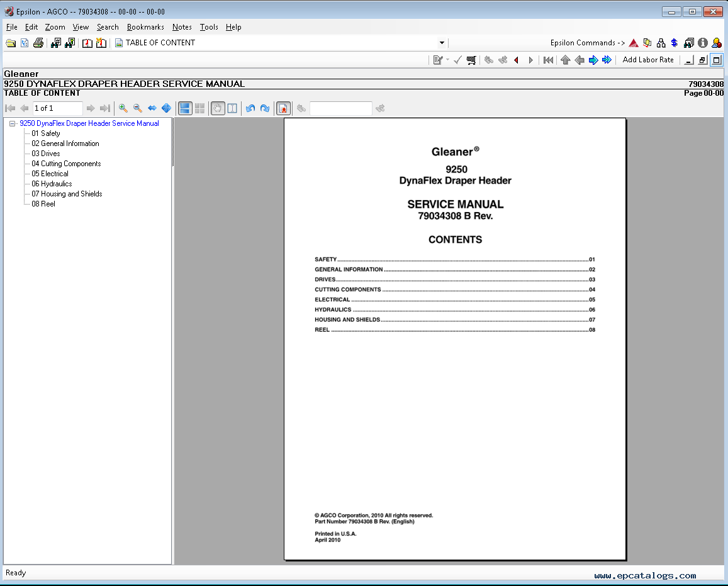
Task: Select 08 Reel in the tree
Action: point(43,204)
